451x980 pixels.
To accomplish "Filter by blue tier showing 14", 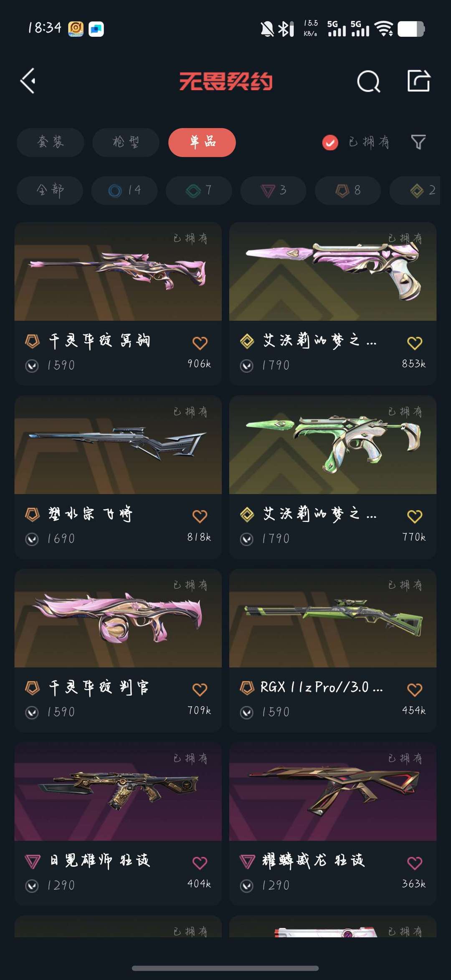I will 124,191.
